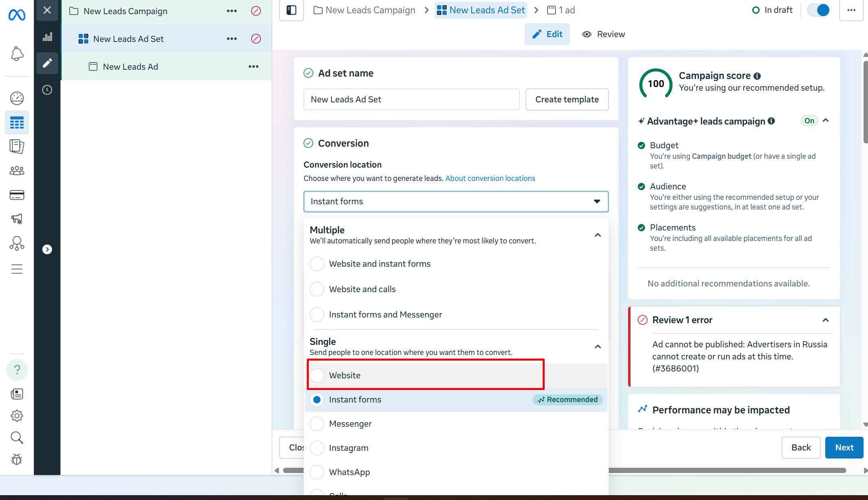Toggle the ad set on/off switch
Viewport: 868px width, 500px height.
coord(818,10)
